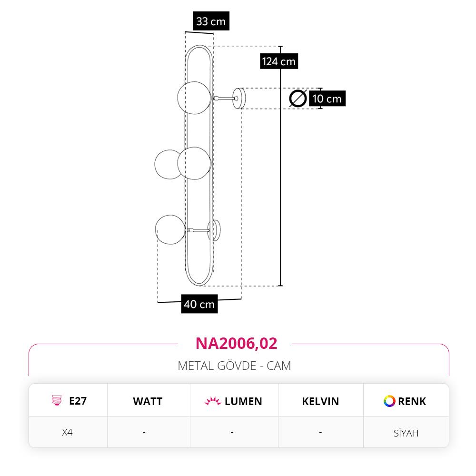The height and width of the screenshot is (476, 476).
Task: Click the 10 cm diameter label
Action: pos(327,99)
